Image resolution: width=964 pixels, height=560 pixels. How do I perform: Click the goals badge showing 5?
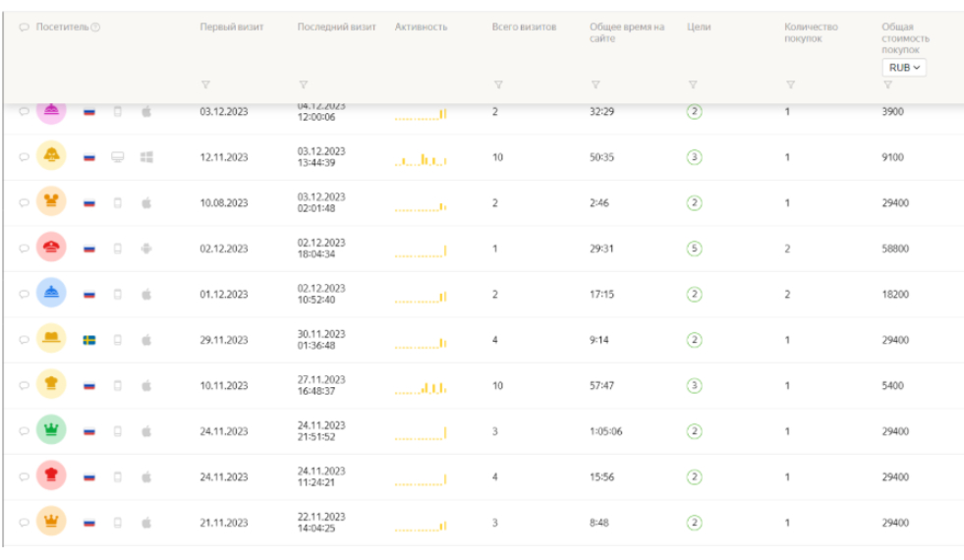point(694,249)
